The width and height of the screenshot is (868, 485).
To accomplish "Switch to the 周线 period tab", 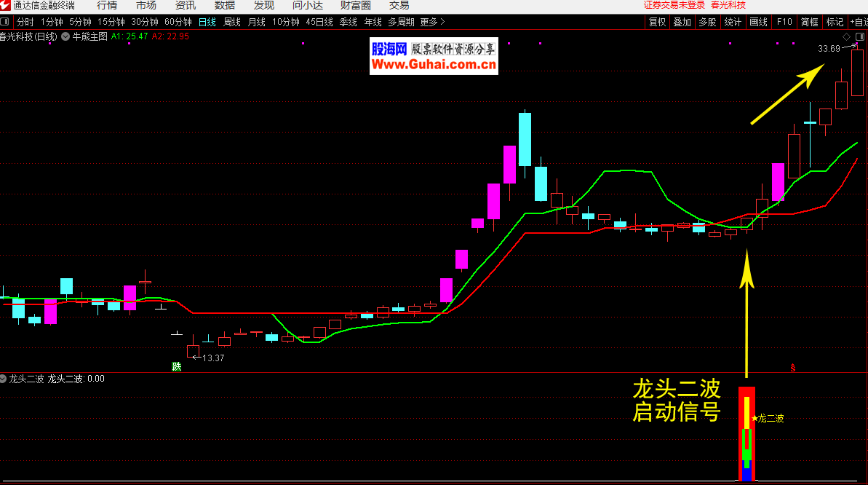I will pos(232,22).
